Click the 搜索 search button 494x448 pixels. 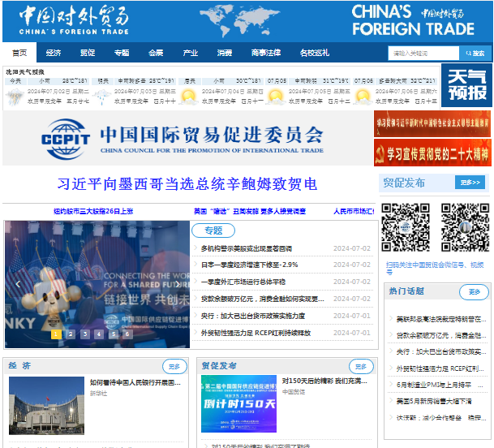475,54
